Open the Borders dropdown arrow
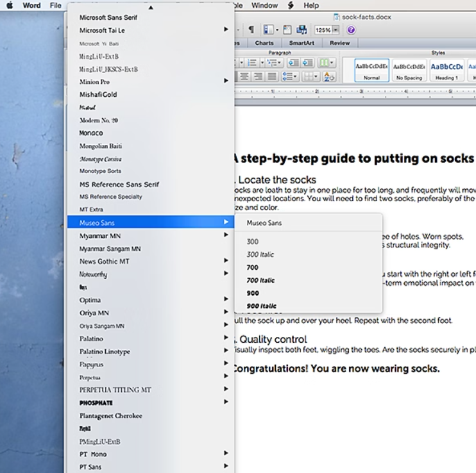 [316, 76]
